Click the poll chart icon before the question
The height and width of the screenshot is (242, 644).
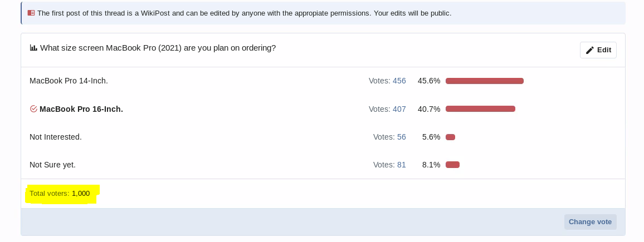33,48
